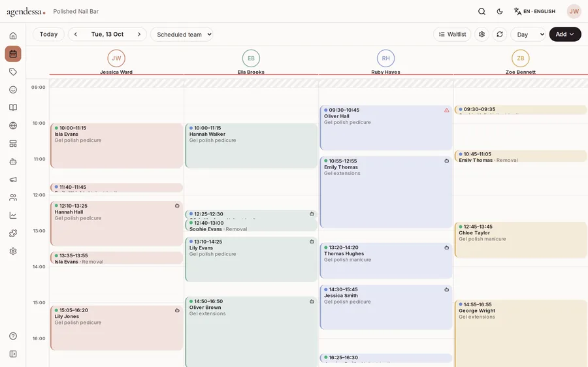This screenshot has height=367, width=588.
Task: Select Jessica Ward's JW column avatar
Action: (x=116, y=58)
